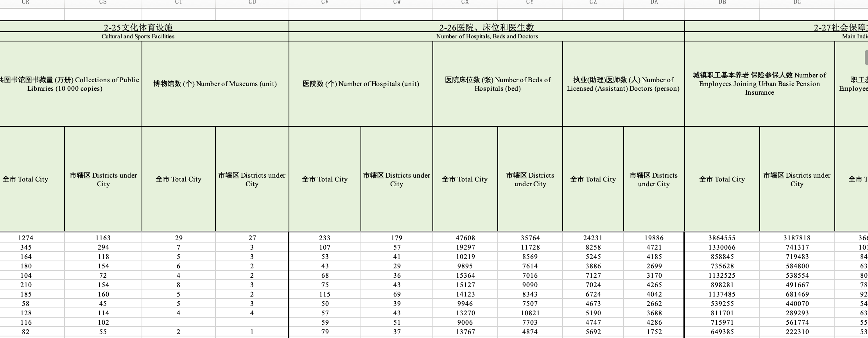Click the cell containing 3187818
The image size is (868, 338).
click(797, 238)
